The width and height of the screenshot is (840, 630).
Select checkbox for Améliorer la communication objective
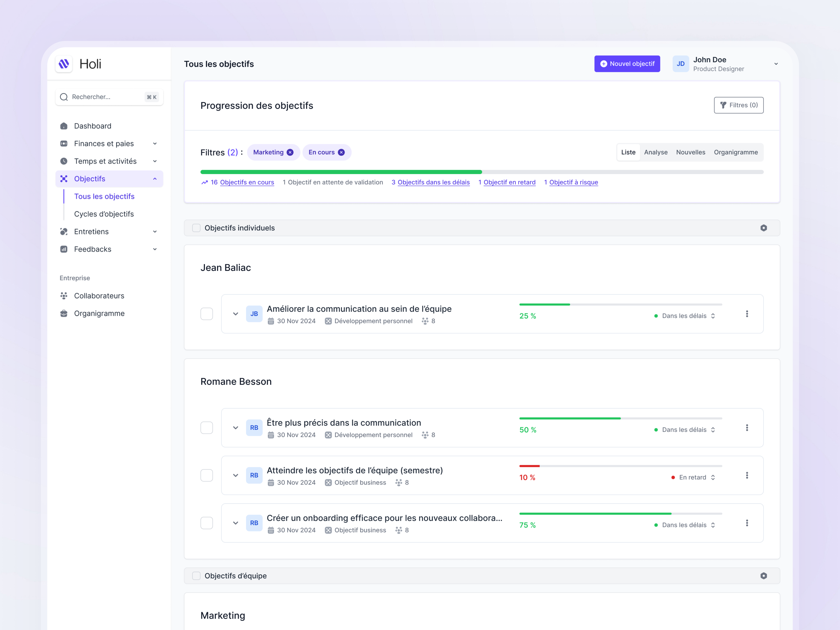[207, 314]
